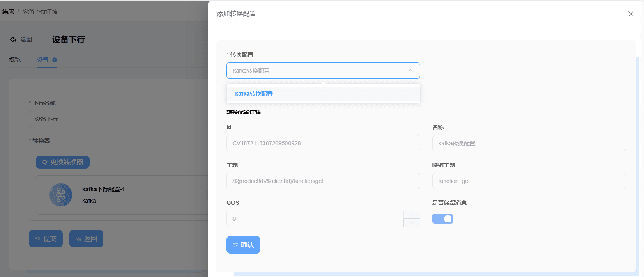Click the kafka下行配置-1 card title
The image size is (644, 277).
[103, 189]
